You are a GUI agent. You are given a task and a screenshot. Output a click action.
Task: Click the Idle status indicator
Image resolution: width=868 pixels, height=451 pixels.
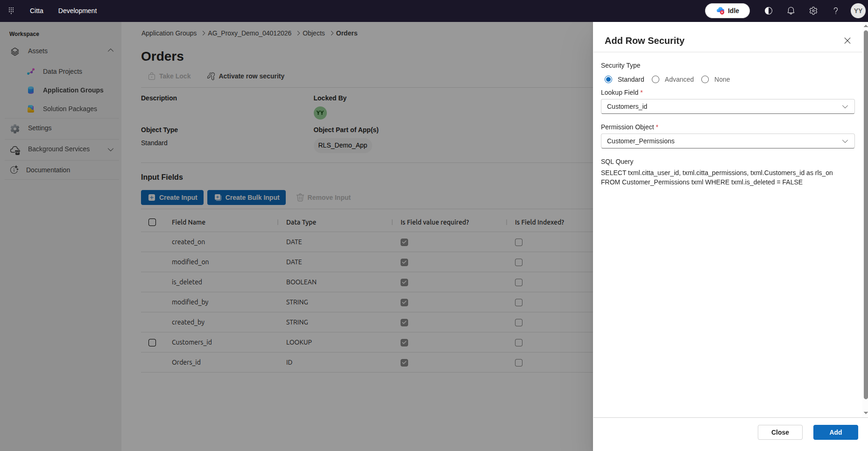[727, 11]
